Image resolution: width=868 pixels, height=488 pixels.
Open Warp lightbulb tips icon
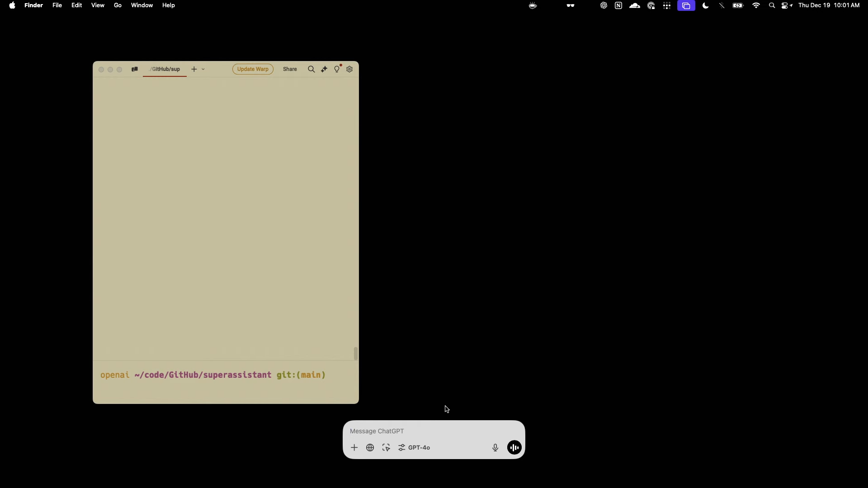[337, 69]
